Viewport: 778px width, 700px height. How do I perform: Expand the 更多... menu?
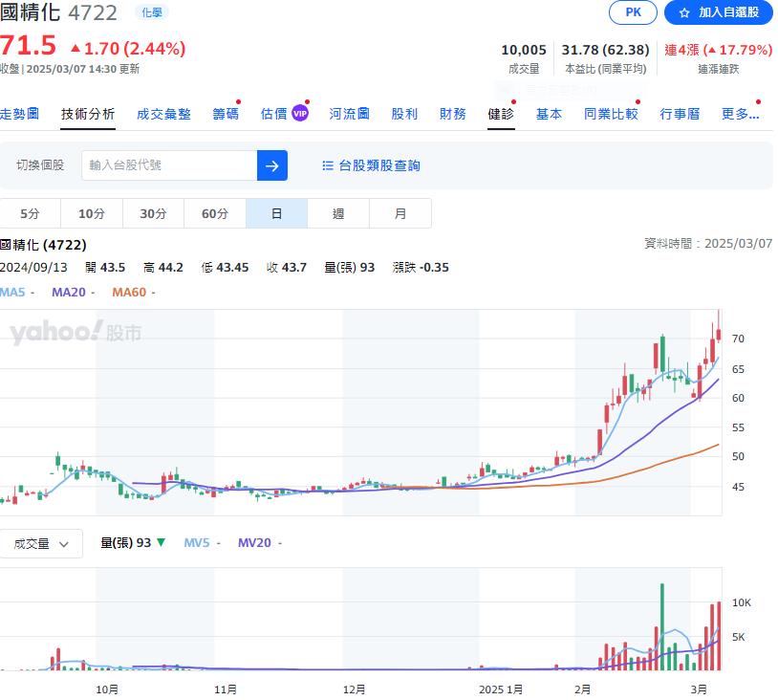pyautogui.click(x=741, y=114)
